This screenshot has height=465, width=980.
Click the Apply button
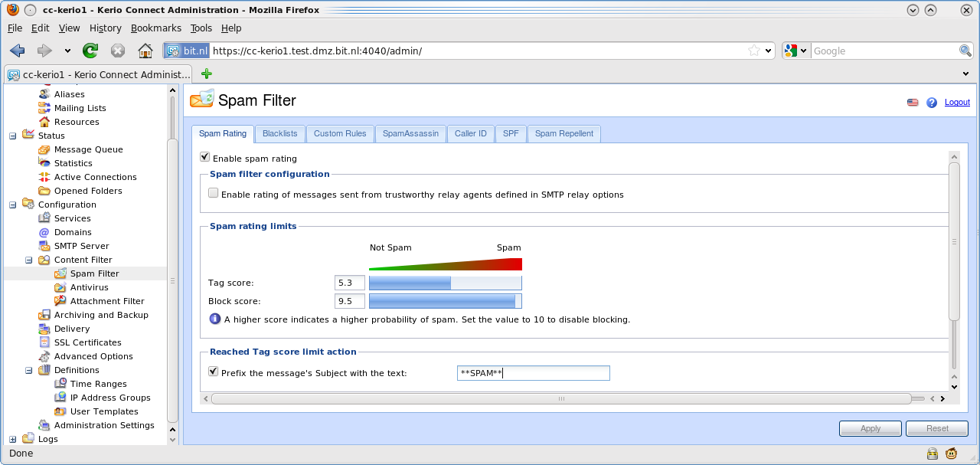click(x=871, y=428)
